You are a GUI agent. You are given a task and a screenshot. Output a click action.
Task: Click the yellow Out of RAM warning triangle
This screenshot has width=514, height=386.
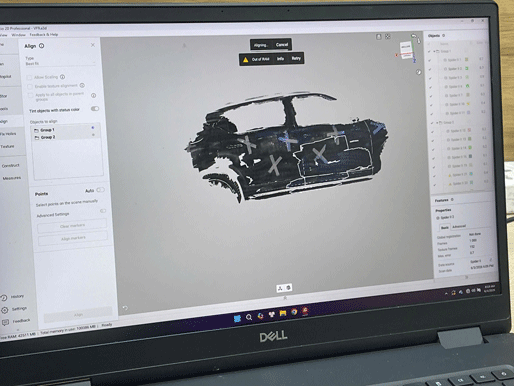[x=245, y=60]
